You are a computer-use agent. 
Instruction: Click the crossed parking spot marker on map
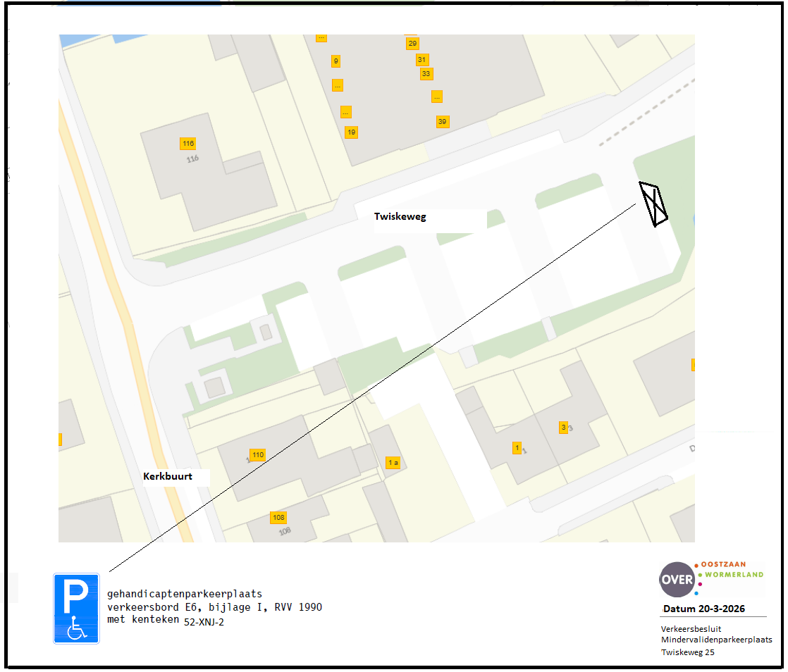(x=653, y=204)
